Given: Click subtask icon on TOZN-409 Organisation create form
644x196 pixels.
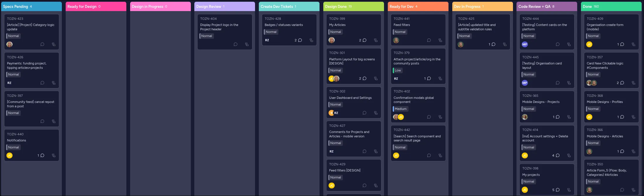Looking at the screenshot, I should (x=633, y=44).
